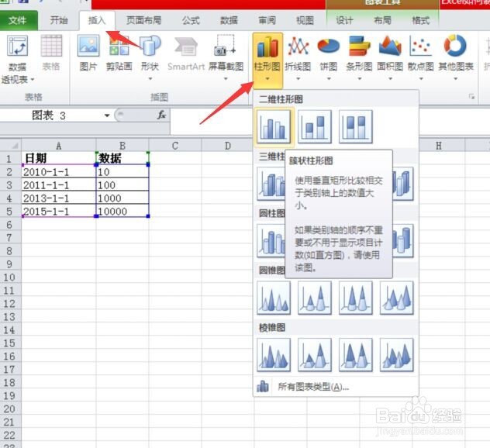Open the 页面布局 ribbon tab

point(143,21)
